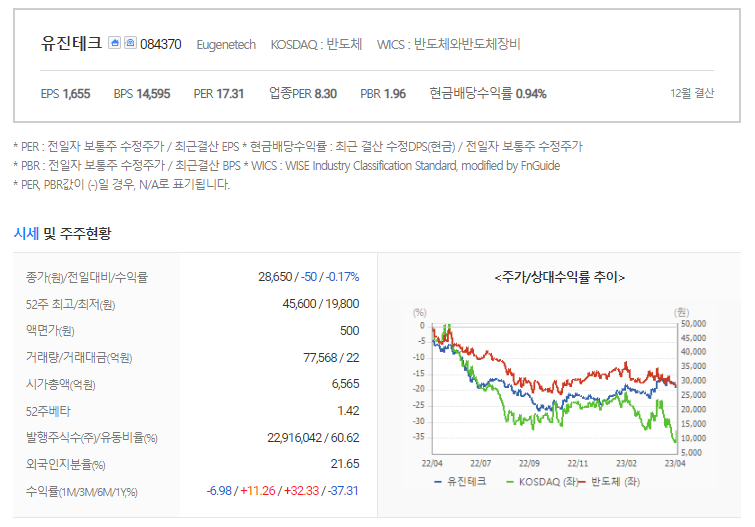Select foreign ownership value 21.65
Image resolution: width=755 pixels, height=527 pixels.
345,464
